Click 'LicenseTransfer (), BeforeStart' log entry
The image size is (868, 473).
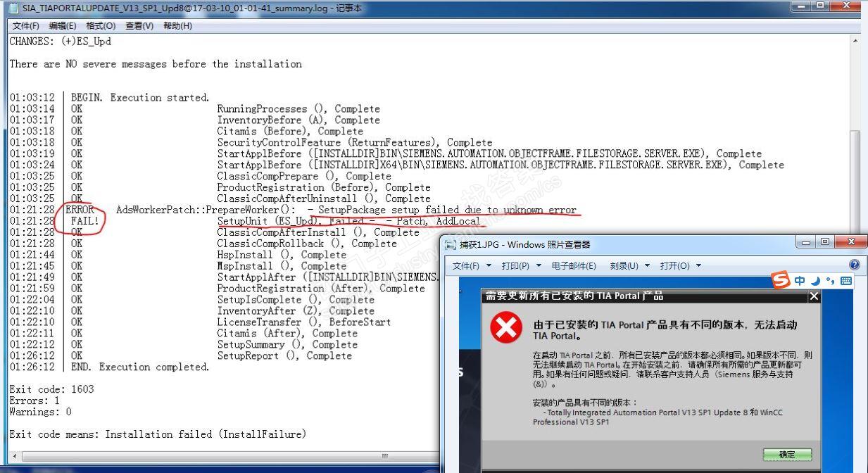(x=304, y=322)
